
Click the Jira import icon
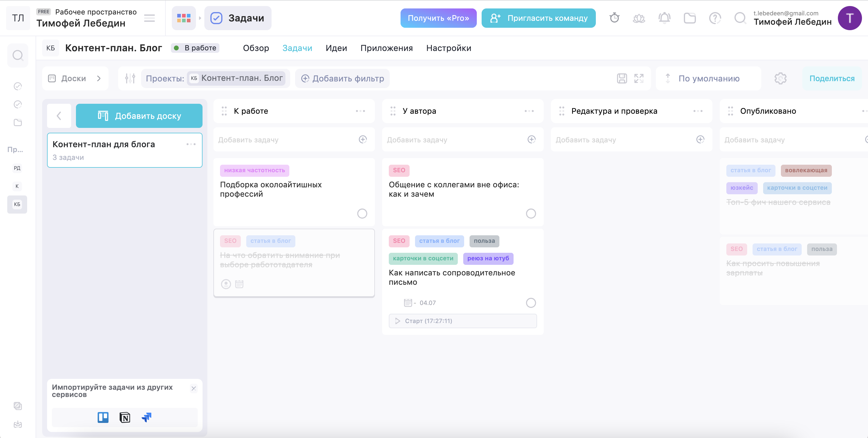click(x=146, y=417)
